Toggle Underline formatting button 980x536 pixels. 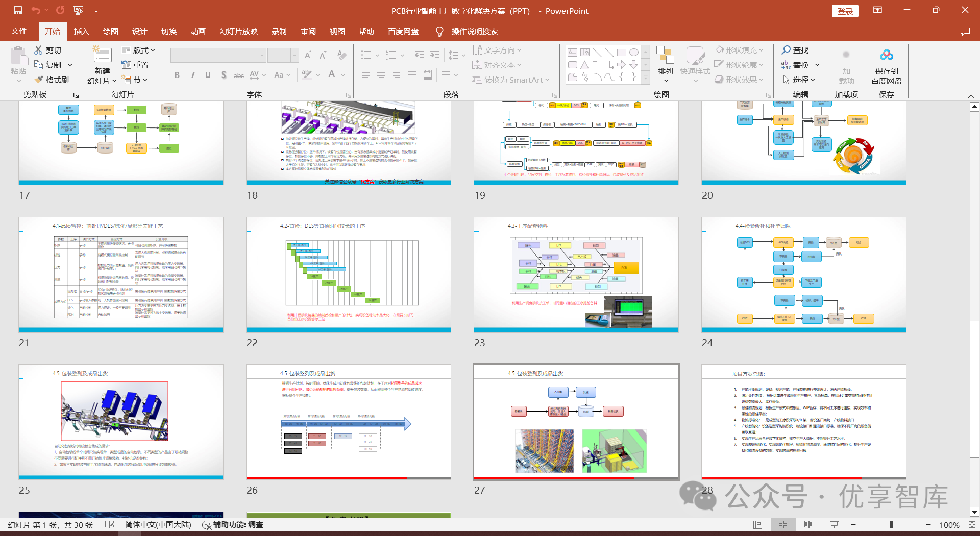coord(208,75)
